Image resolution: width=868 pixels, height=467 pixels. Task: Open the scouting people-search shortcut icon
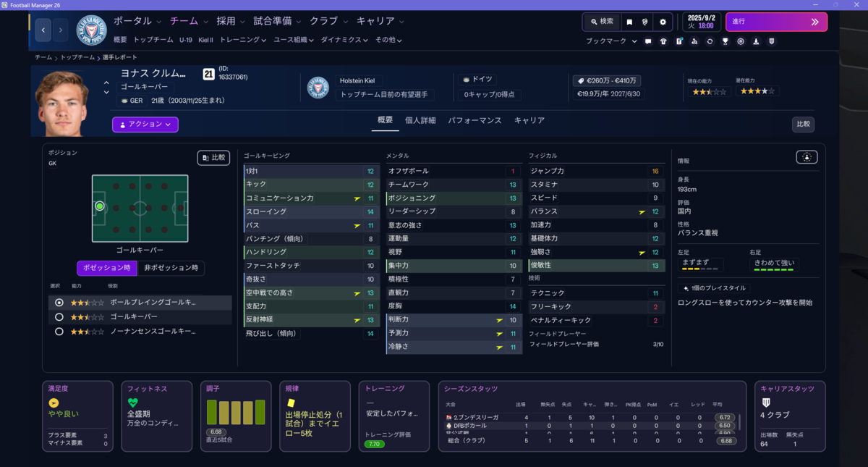pos(694,41)
